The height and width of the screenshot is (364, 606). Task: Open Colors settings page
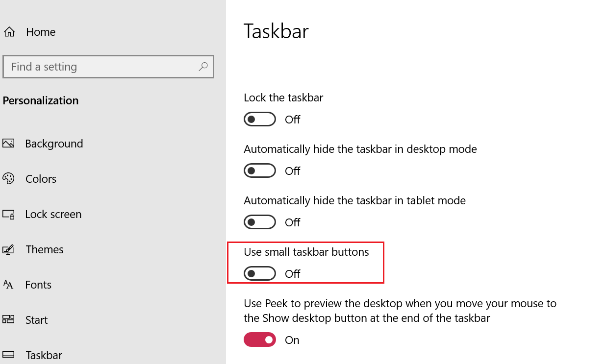click(41, 178)
